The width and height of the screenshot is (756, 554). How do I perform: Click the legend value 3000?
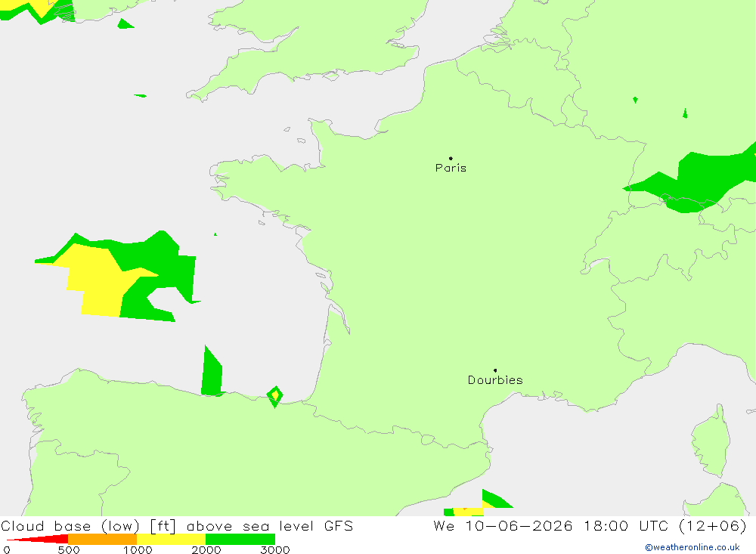point(275,549)
